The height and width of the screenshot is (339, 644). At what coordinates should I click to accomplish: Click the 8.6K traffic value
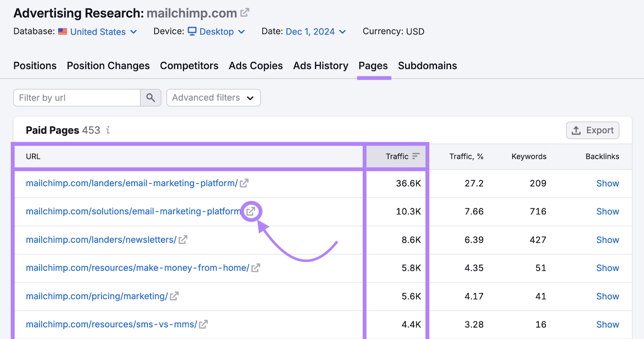(x=411, y=240)
